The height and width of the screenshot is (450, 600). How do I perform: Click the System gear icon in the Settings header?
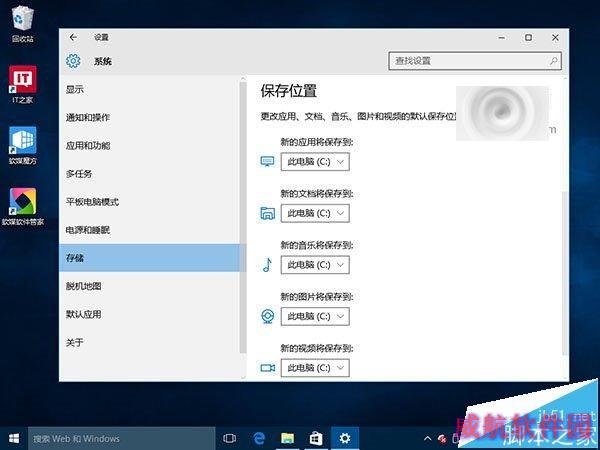[x=73, y=61]
